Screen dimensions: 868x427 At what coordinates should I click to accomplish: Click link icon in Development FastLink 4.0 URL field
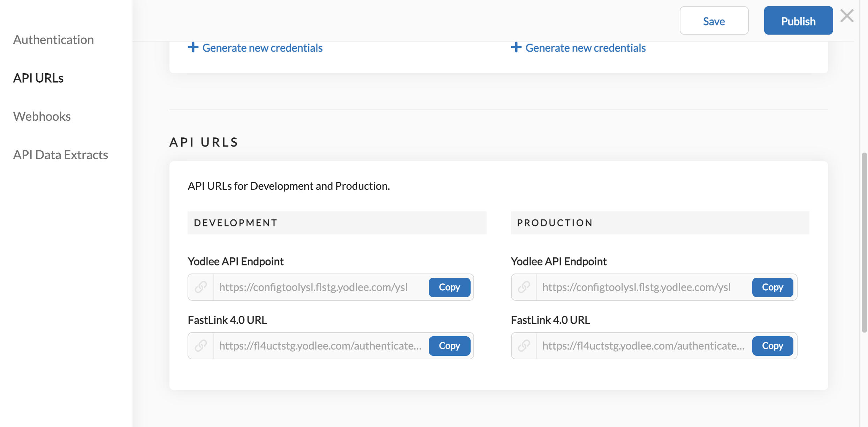[x=201, y=346]
